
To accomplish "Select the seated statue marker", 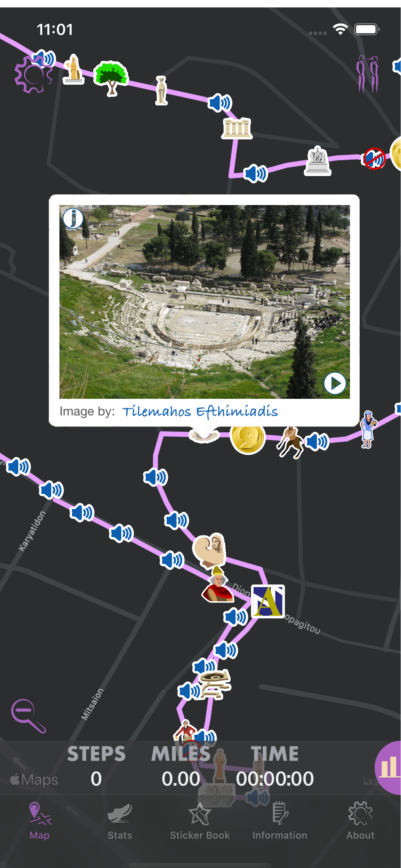I will click(317, 161).
